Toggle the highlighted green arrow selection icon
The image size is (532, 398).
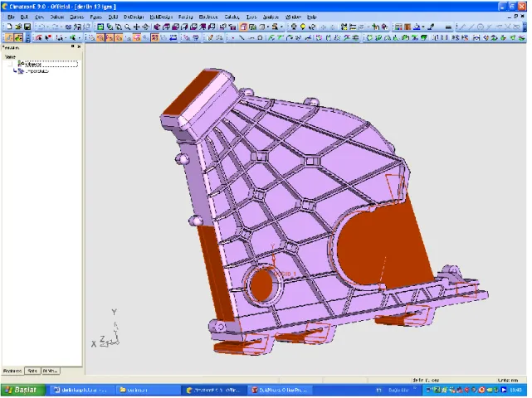[18, 37]
